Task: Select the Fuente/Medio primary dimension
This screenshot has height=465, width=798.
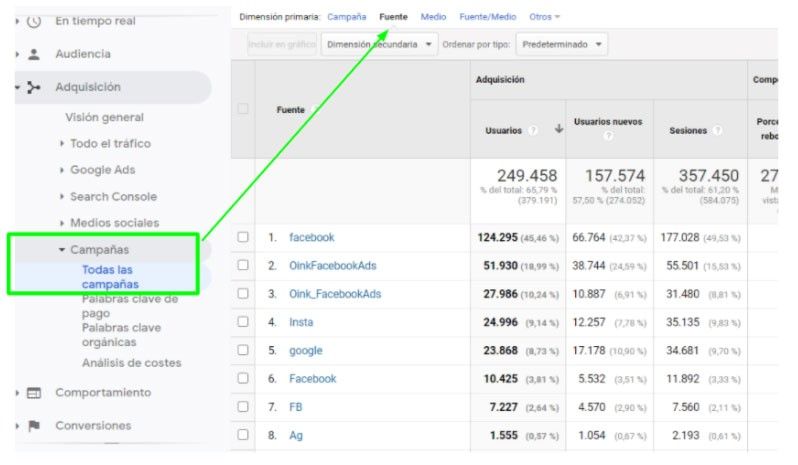Action: tap(488, 17)
